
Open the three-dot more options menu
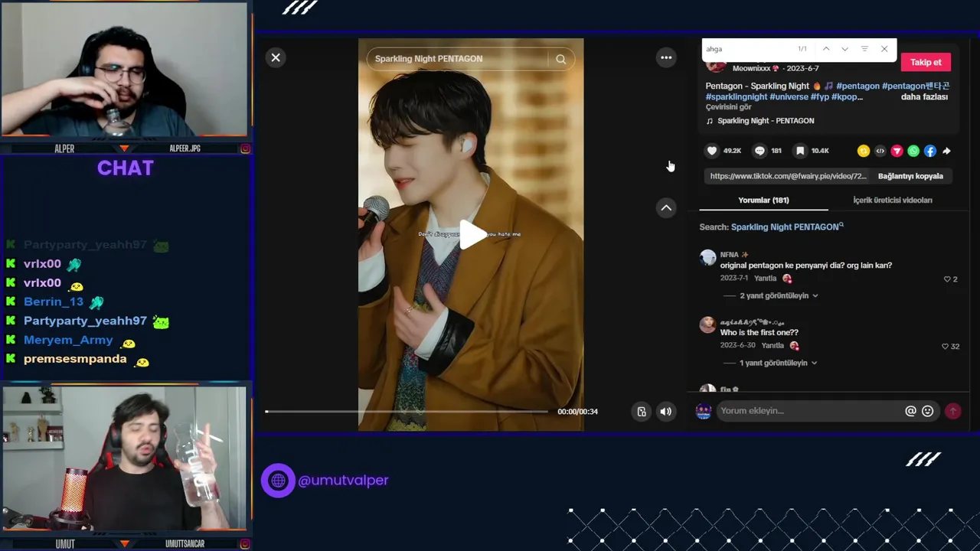pyautogui.click(x=666, y=57)
